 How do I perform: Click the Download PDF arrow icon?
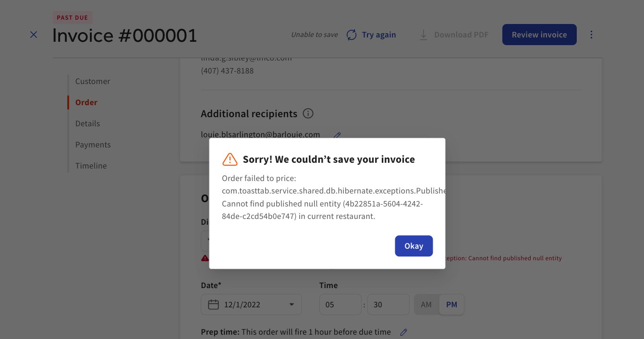pyautogui.click(x=423, y=35)
